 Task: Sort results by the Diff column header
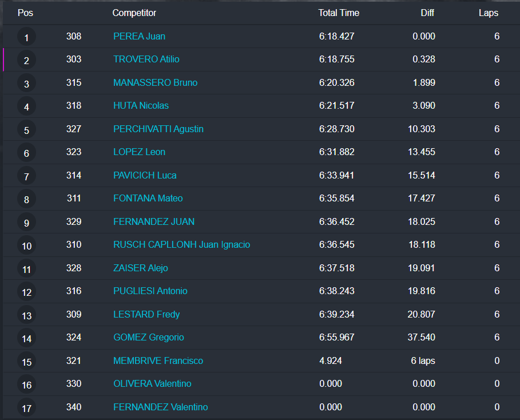[427, 13]
